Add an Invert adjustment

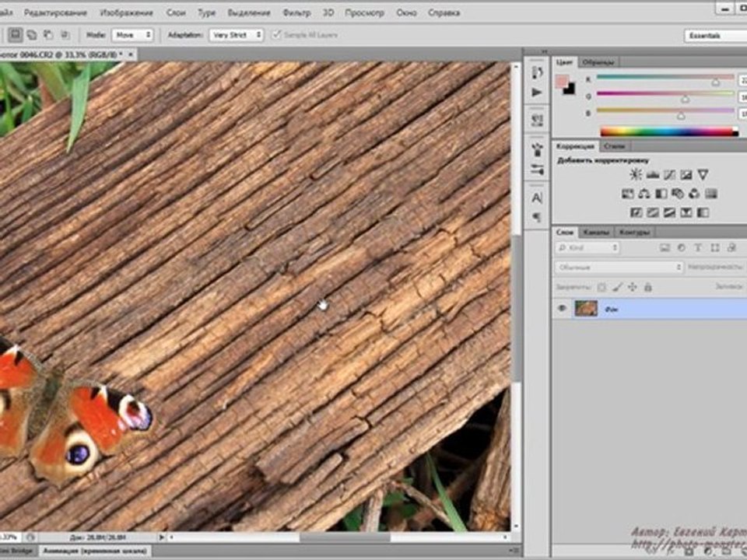click(636, 212)
